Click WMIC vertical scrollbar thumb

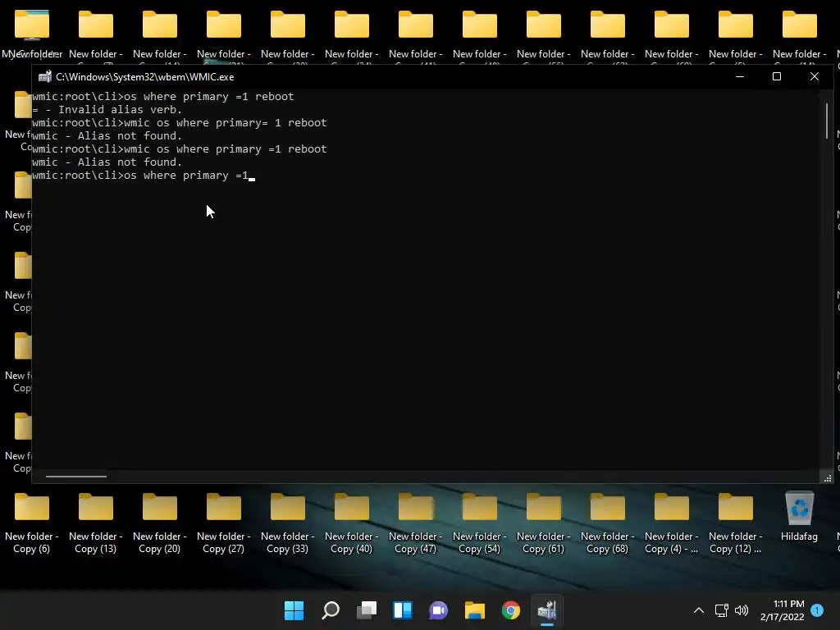pyautogui.click(x=827, y=121)
